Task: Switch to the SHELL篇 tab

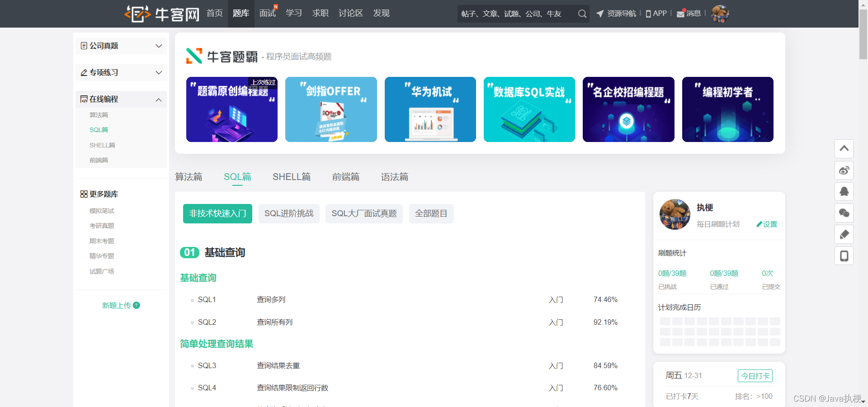Action: point(292,177)
